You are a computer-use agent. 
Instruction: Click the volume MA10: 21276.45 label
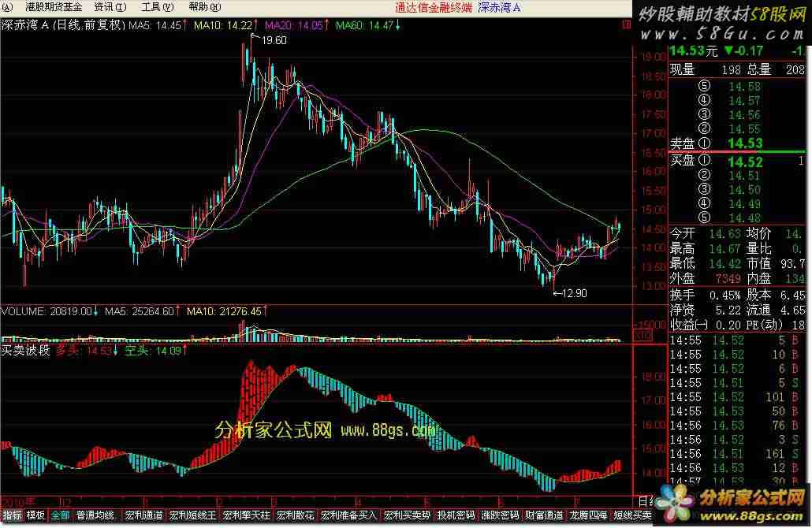[x=227, y=311]
